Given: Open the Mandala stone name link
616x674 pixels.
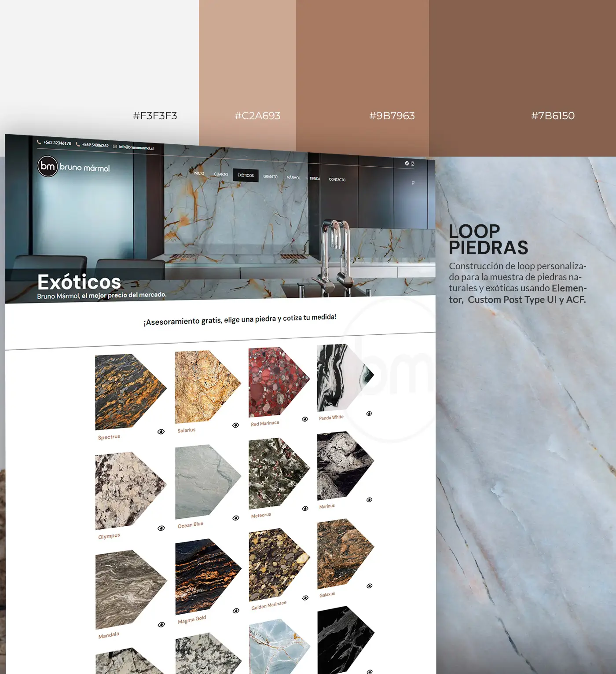Looking at the screenshot, I should pyautogui.click(x=109, y=635).
